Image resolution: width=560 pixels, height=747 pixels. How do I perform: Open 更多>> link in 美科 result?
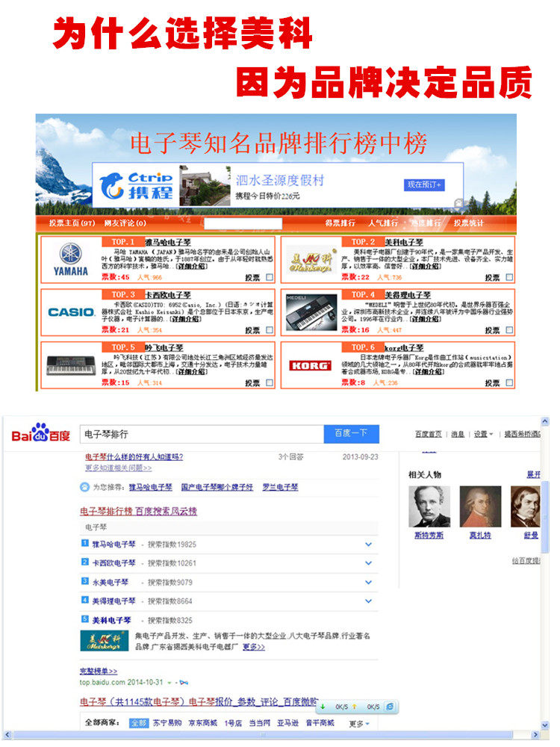coord(254,646)
